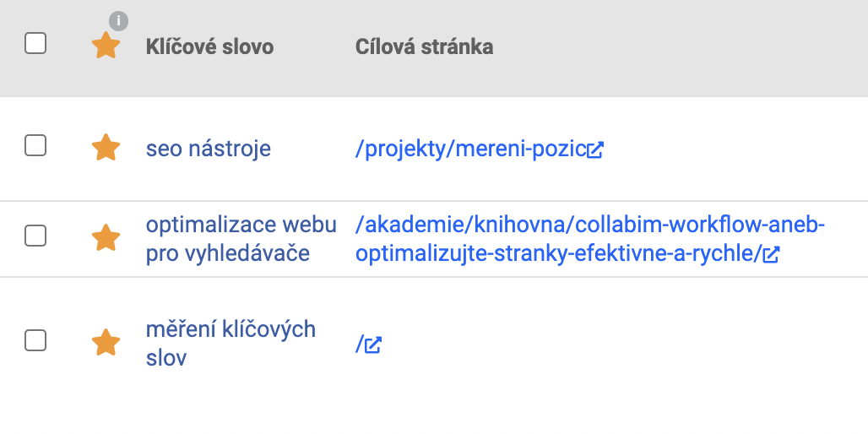Screen dimensions: 868x434
Task: Click the '/' root target page link
Action: (x=359, y=344)
